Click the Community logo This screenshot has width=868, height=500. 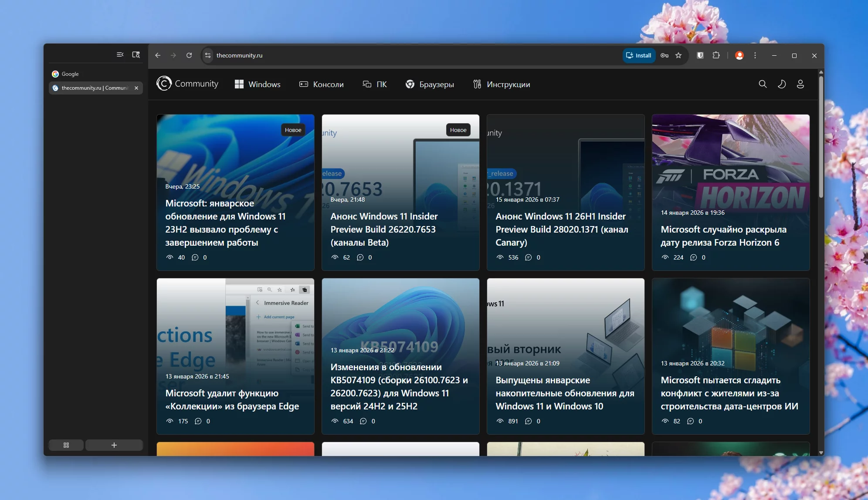(188, 84)
